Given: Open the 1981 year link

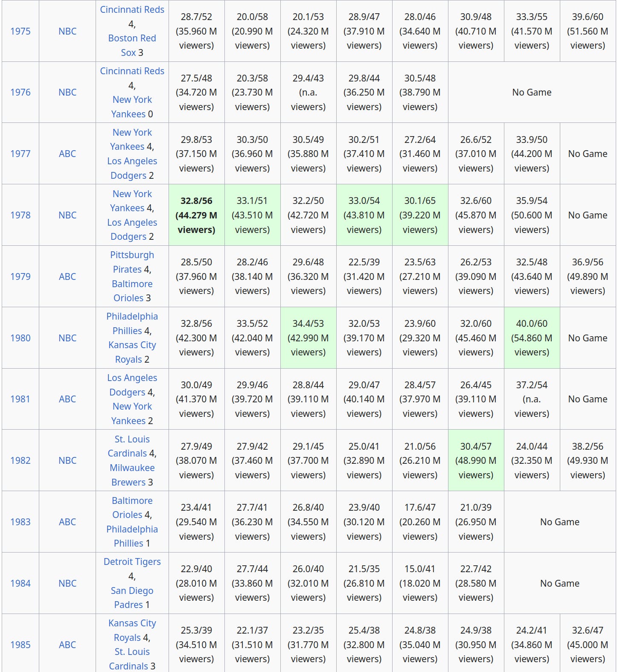Looking at the screenshot, I should click(20, 399).
